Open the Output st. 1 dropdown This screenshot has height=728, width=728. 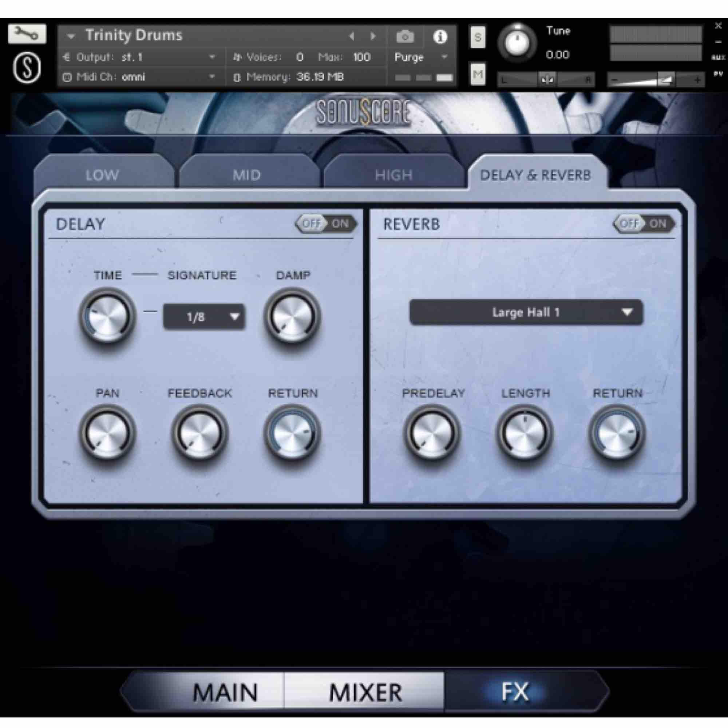[139, 57]
